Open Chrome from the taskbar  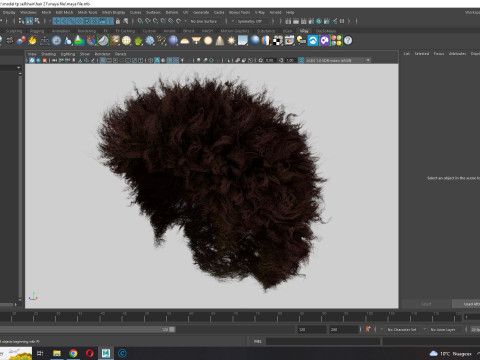pyautogui.click(x=73, y=353)
